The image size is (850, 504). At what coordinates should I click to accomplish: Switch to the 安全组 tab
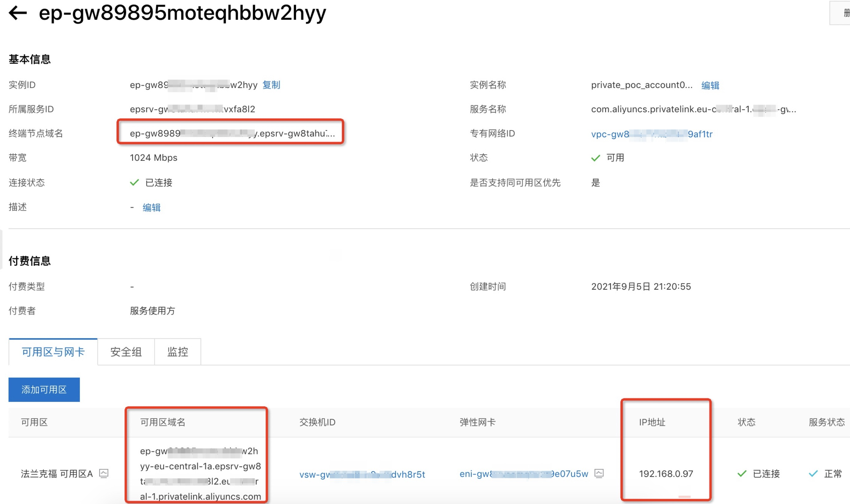126,352
